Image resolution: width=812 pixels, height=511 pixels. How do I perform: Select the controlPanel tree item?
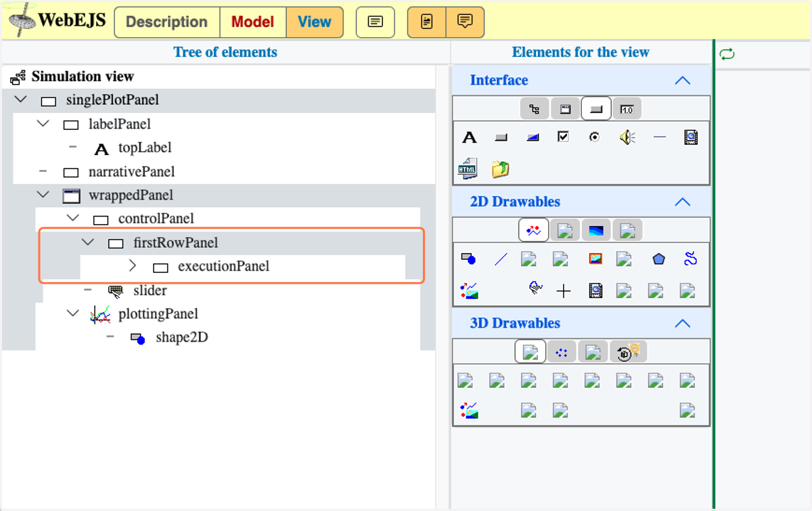[156, 219]
